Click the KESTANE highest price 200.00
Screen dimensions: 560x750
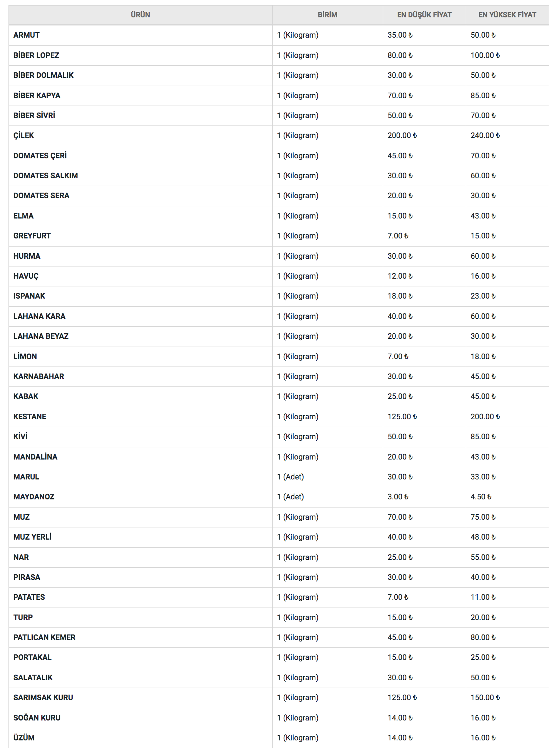[x=485, y=417]
